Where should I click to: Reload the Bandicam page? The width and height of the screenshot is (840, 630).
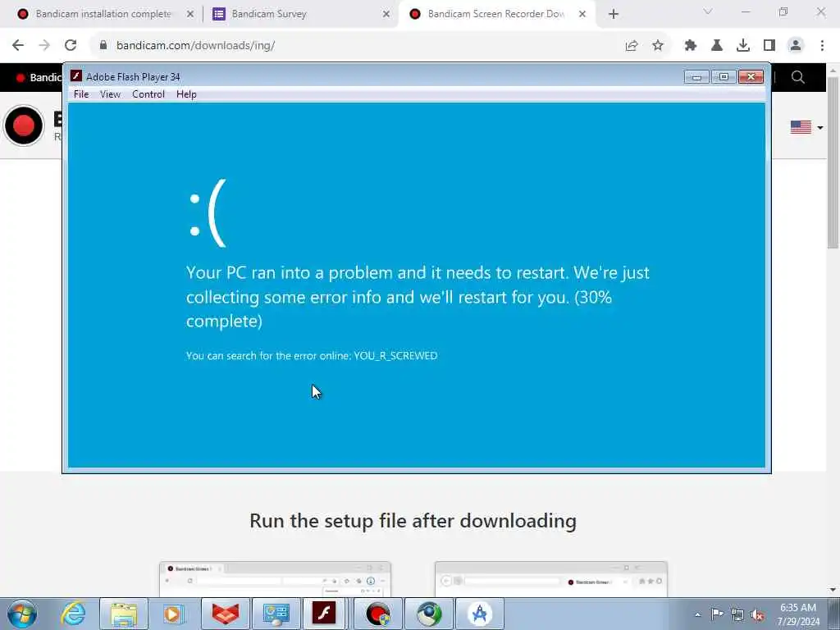71,46
